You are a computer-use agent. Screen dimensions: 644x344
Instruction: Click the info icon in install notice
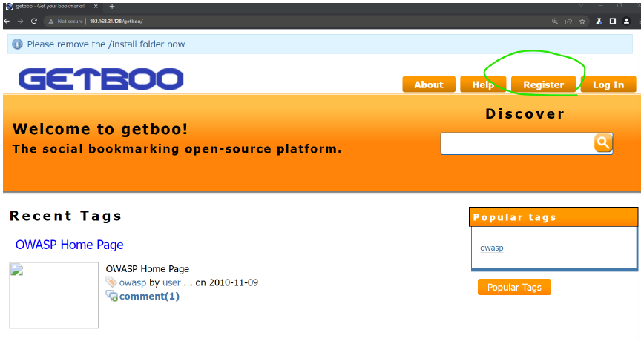(x=17, y=44)
